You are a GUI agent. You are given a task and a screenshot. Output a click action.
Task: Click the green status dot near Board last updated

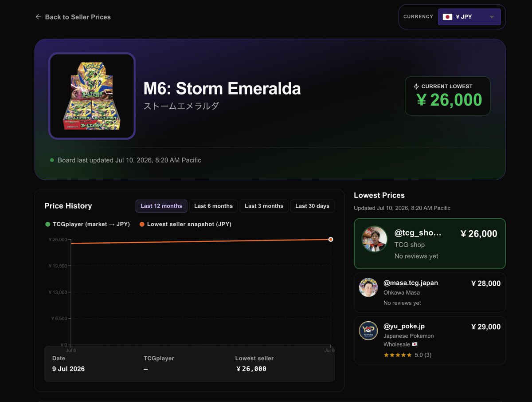click(52, 160)
